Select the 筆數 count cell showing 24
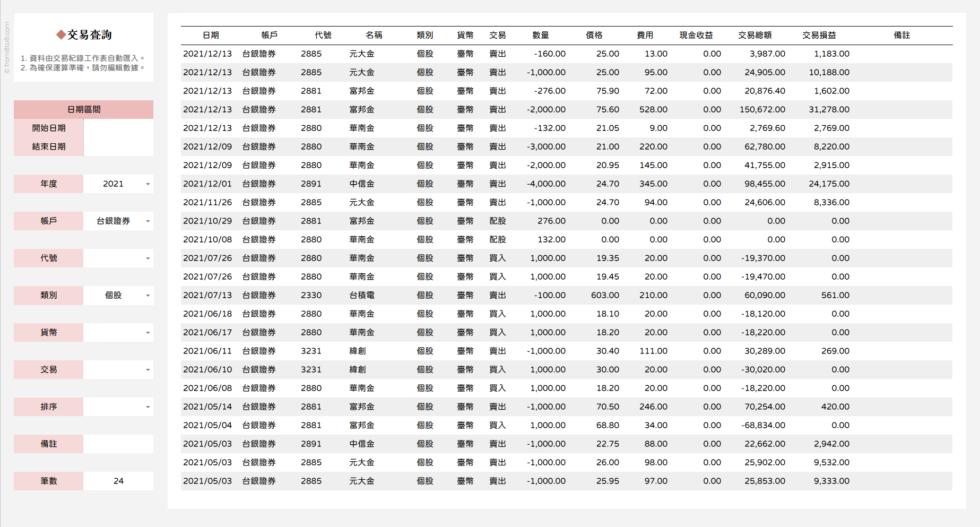This screenshot has height=527, width=980. click(118, 481)
